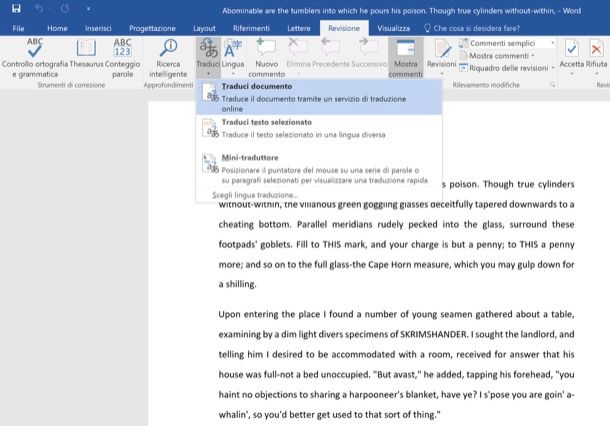Open the Lettere ribbon tab
The height and width of the screenshot is (426, 610).
pyautogui.click(x=299, y=28)
